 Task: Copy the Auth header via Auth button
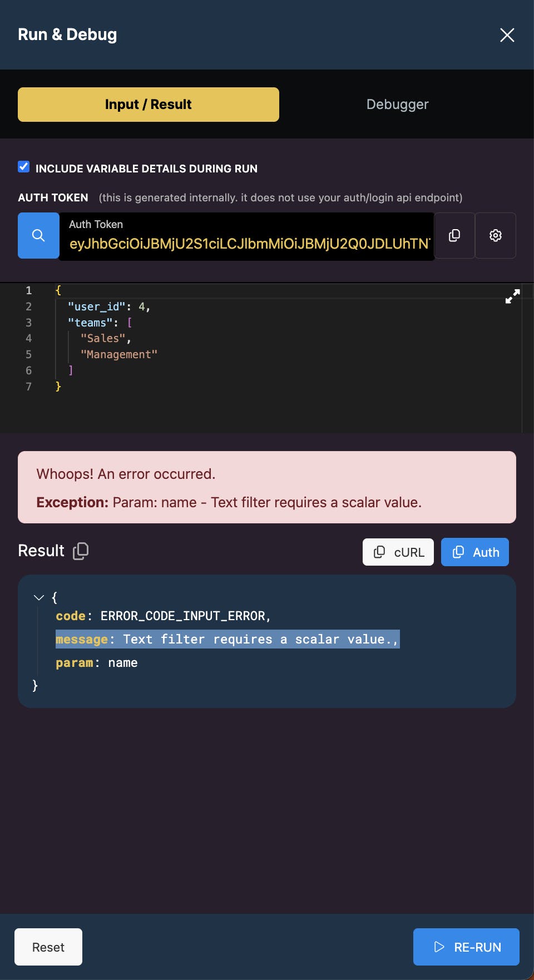(475, 552)
